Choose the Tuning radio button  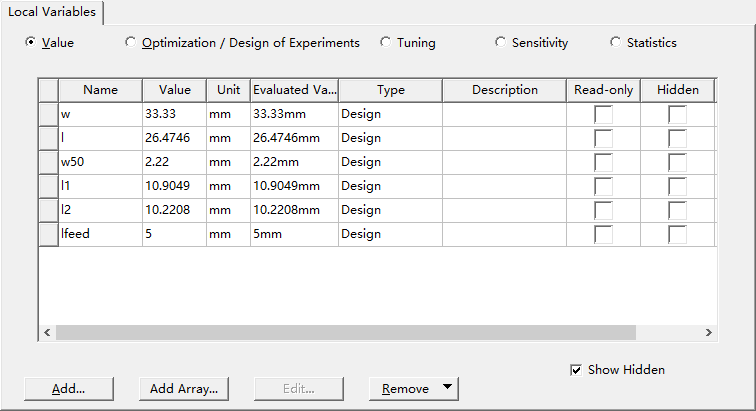[386, 43]
